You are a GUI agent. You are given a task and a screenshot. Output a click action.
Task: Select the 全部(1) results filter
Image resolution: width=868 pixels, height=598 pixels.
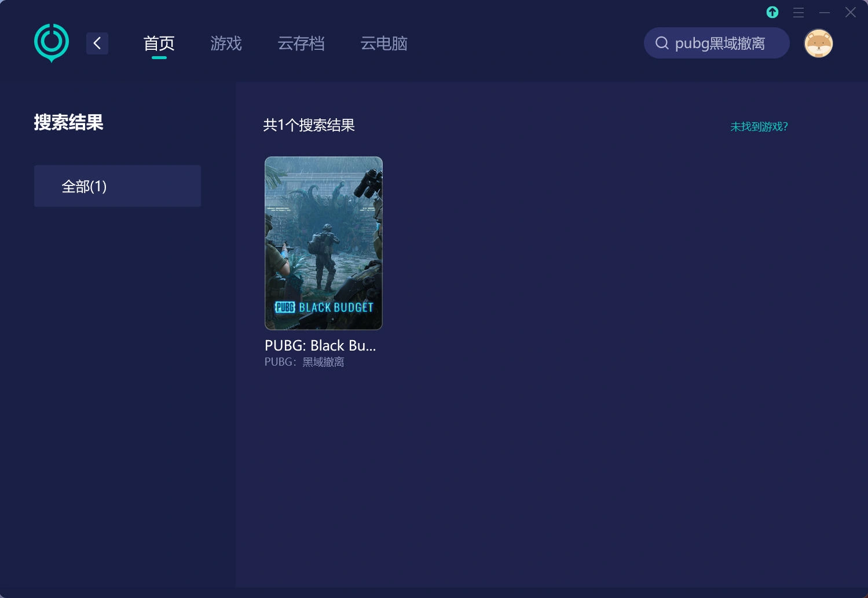118,186
